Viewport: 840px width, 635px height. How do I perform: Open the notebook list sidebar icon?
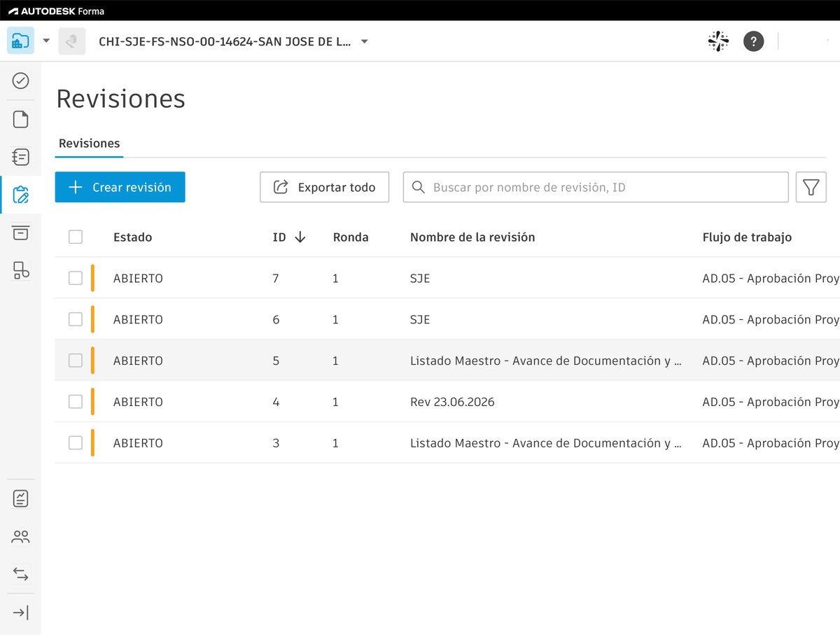(21, 157)
